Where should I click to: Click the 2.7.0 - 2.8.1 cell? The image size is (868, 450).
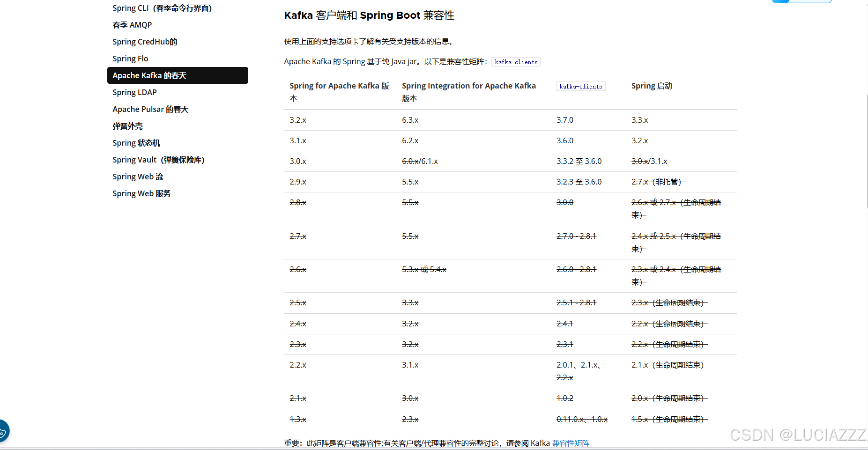pyautogui.click(x=576, y=236)
